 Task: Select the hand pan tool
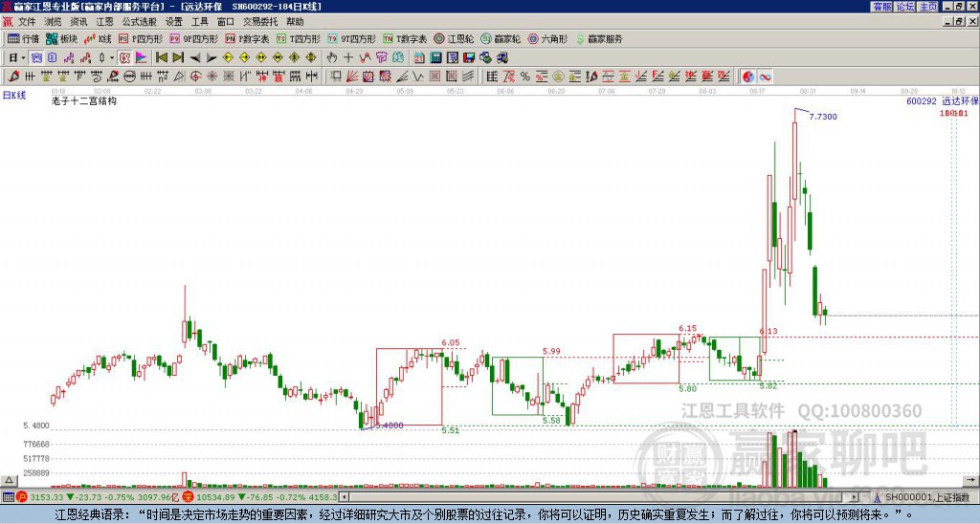click(332, 58)
